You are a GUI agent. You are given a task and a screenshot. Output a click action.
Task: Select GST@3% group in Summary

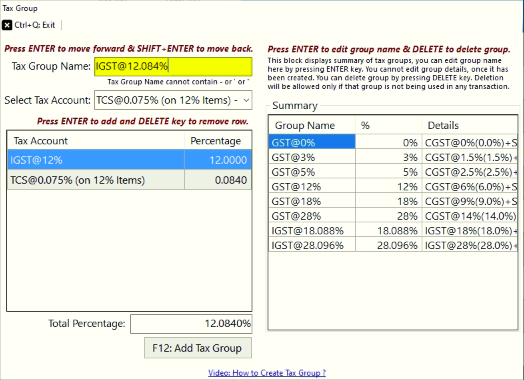[x=393, y=157]
